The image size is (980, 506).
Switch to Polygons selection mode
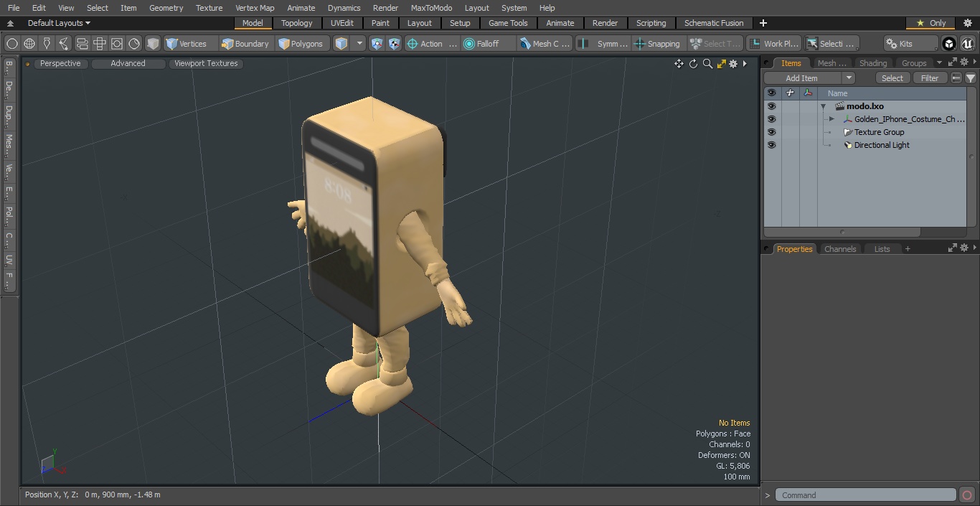pos(302,44)
